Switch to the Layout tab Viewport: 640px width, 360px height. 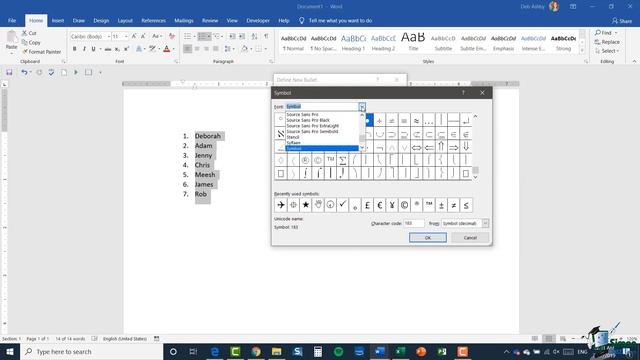(x=125, y=20)
